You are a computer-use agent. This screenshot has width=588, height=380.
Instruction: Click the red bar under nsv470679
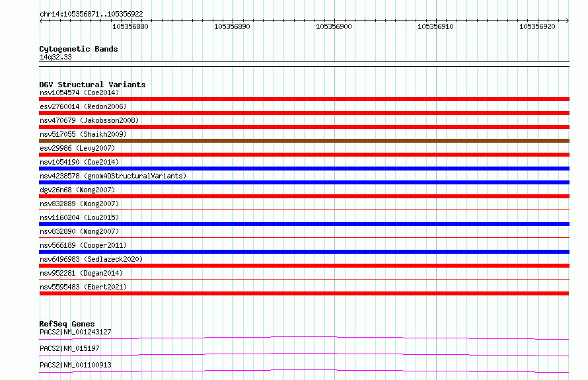[x=304, y=127]
